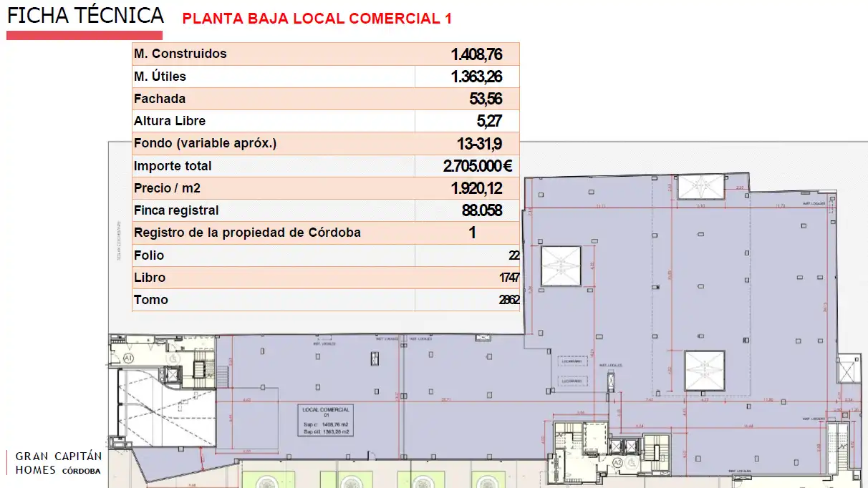
Task: Click the A1 access marker on floor plan
Action: 128,357
